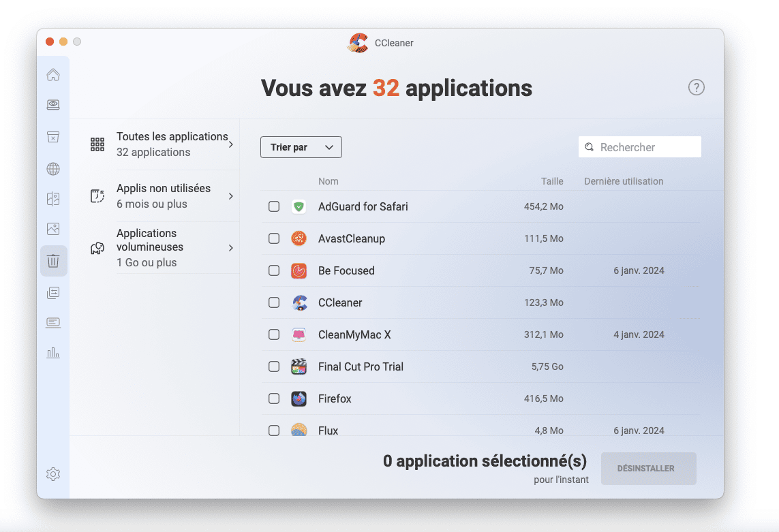Click the AvastCleanup name text
The width and height of the screenshot is (779, 532).
[352, 238]
